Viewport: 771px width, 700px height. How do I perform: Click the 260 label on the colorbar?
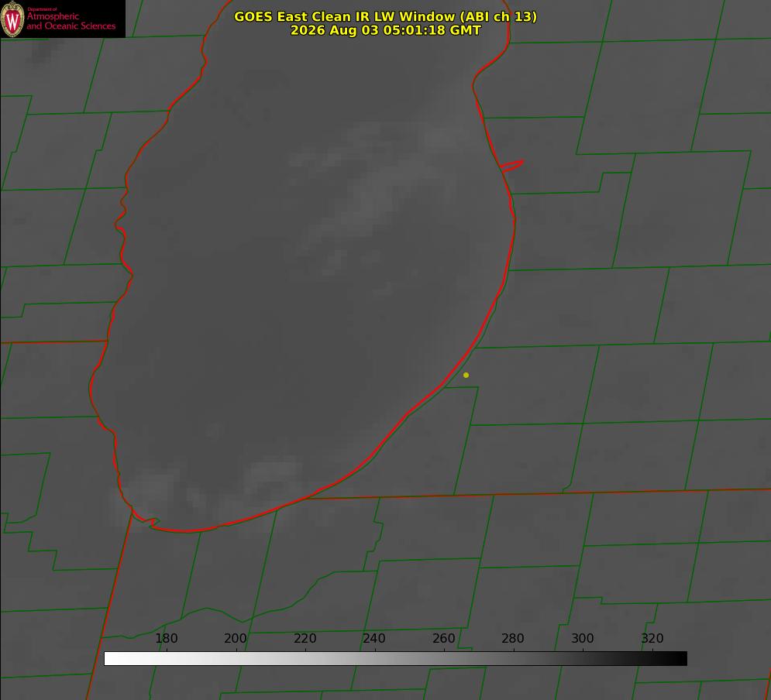(443, 638)
